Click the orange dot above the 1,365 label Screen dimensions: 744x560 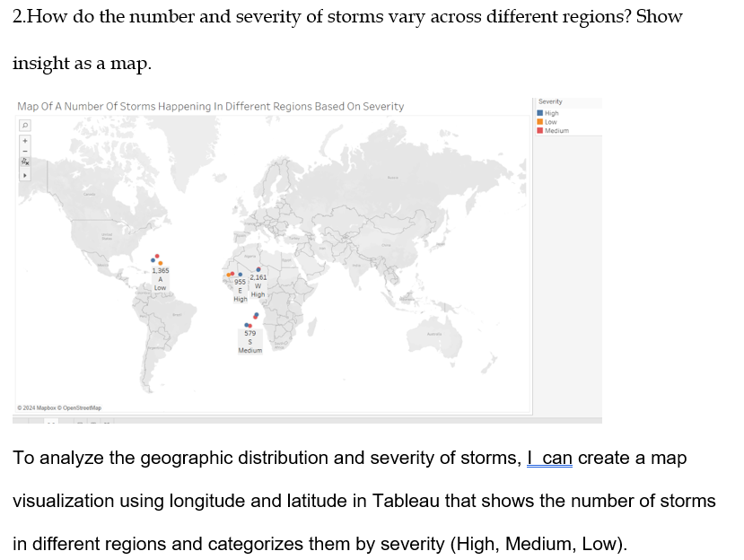[162, 262]
